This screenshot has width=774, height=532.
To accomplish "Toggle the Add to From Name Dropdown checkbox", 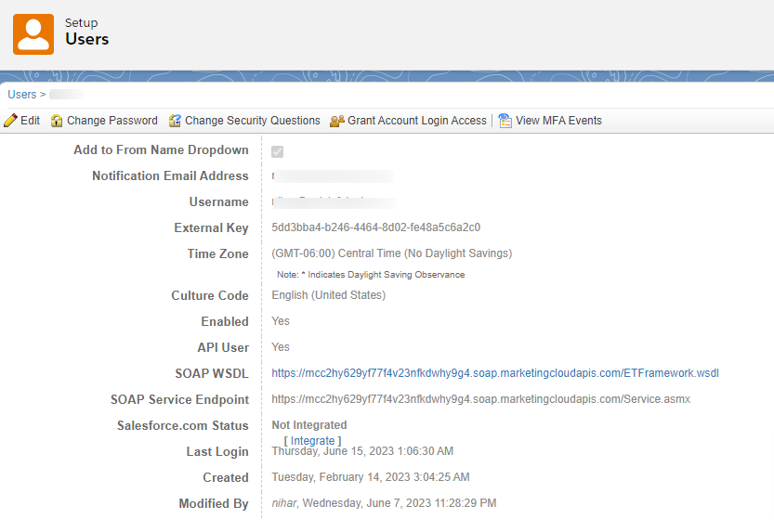I will 278,151.
